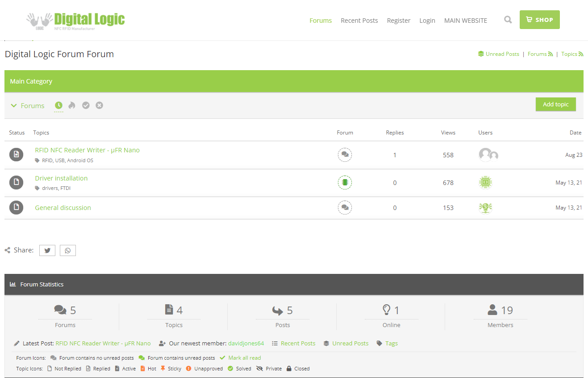Select the solved topics checkmark filter
The image size is (588, 378).
(x=86, y=105)
